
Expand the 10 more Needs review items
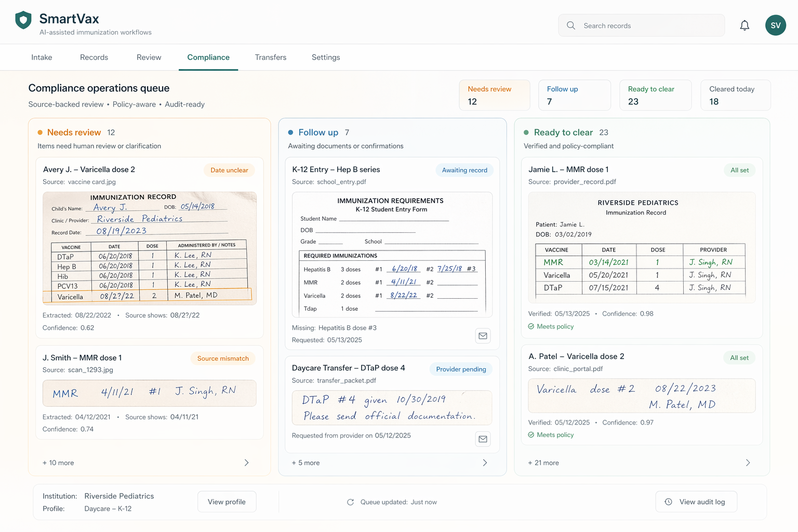[x=246, y=462]
